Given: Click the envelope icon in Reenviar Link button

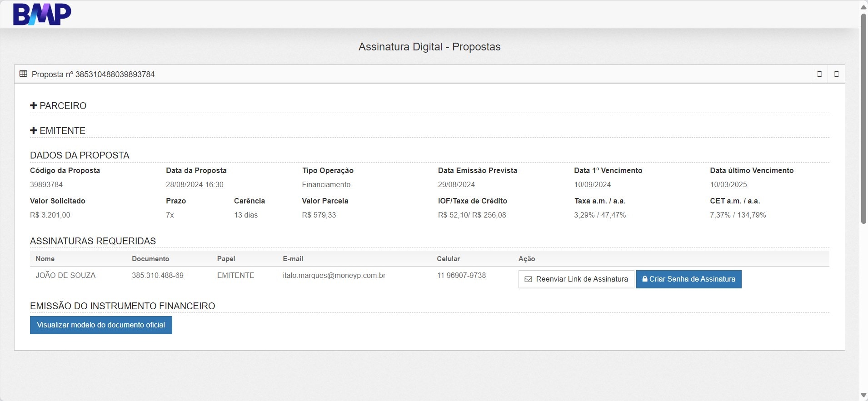Looking at the screenshot, I should click(x=528, y=279).
